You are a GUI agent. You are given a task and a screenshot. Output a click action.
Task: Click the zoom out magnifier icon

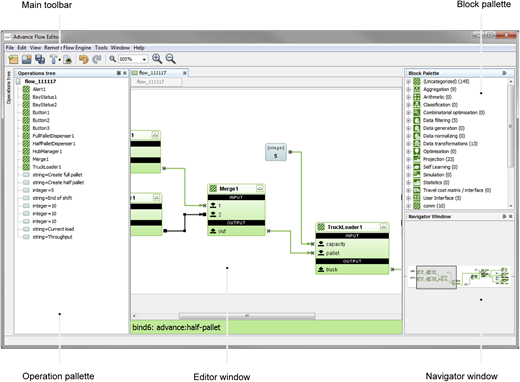171,59
